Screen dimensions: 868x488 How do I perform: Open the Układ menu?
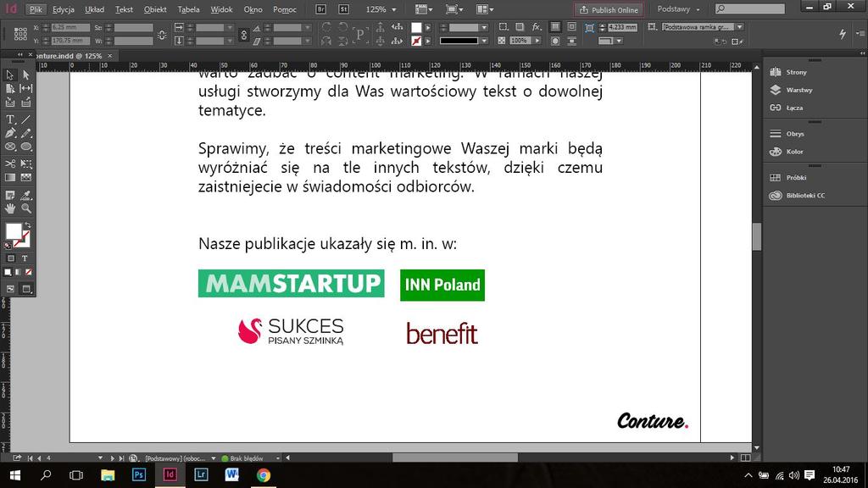pyautogui.click(x=95, y=9)
